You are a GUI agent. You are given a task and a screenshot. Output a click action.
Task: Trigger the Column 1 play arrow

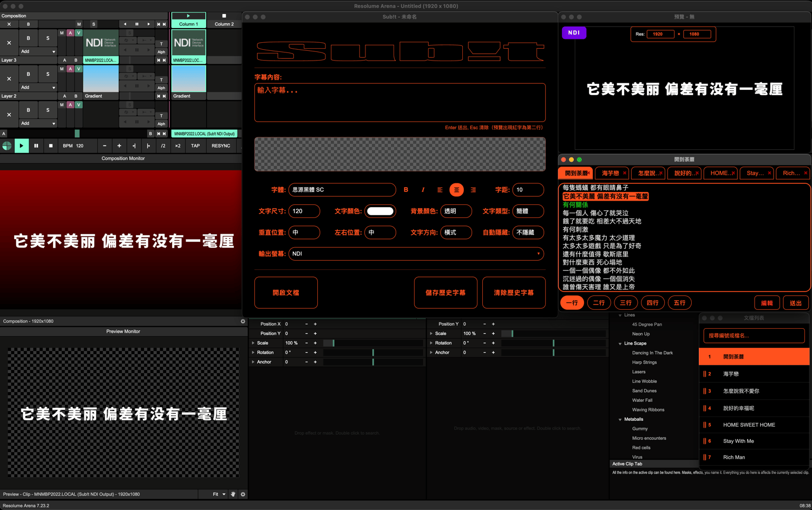(188, 16)
